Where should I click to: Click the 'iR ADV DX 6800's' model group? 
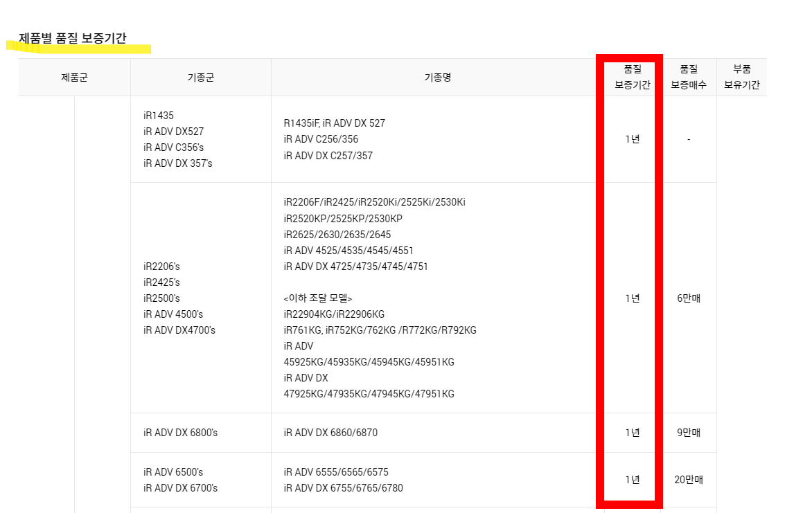tap(181, 433)
